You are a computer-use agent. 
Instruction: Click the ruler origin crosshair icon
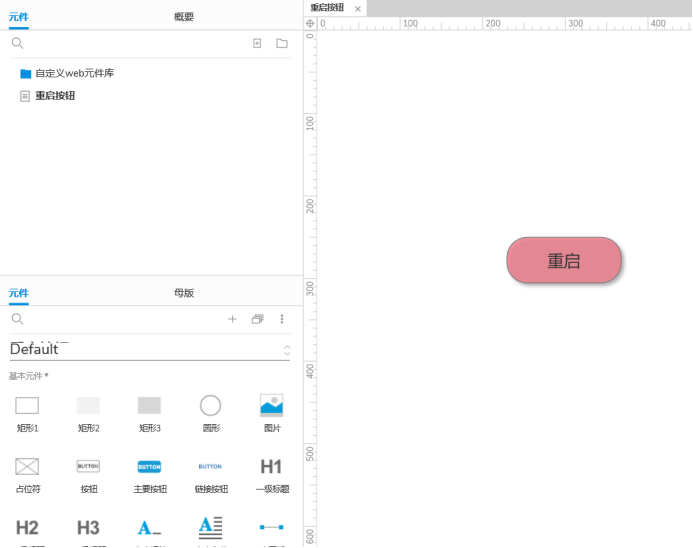[310, 23]
